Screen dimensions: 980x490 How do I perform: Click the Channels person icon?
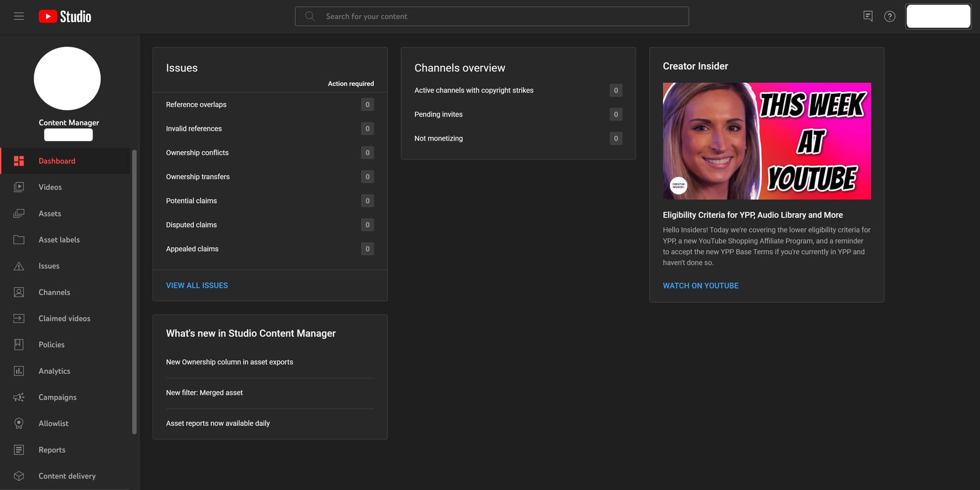tap(19, 292)
